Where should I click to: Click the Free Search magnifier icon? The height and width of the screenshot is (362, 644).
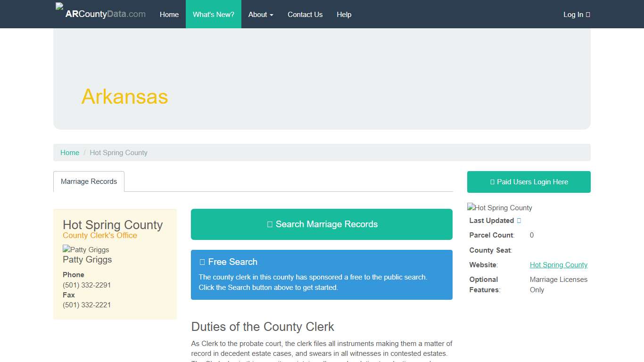click(203, 262)
